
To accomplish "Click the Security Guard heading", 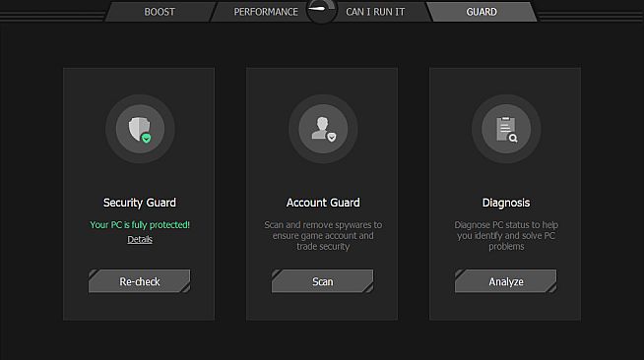I will [140, 203].
